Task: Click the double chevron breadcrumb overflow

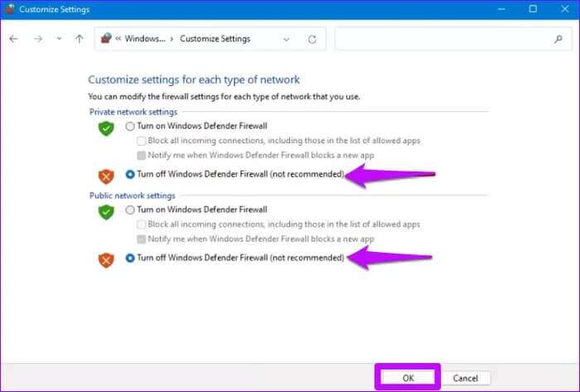Action: (x=118, y=39)
